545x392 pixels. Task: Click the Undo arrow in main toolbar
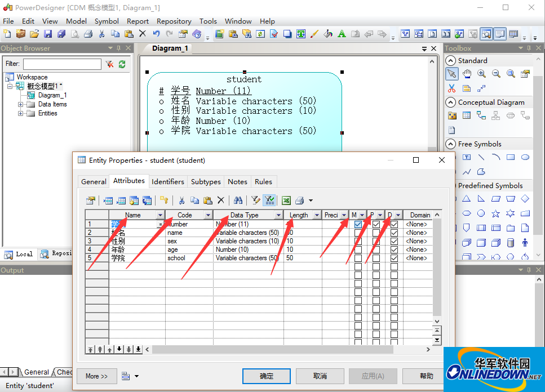[156, 34]
